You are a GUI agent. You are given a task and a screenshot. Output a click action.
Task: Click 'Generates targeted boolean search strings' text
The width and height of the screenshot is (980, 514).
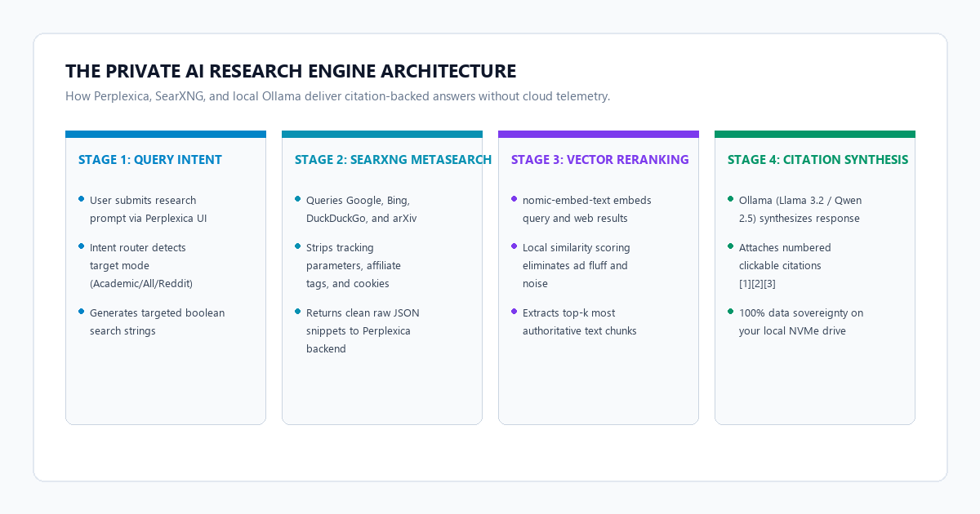(x=157, y=321)
